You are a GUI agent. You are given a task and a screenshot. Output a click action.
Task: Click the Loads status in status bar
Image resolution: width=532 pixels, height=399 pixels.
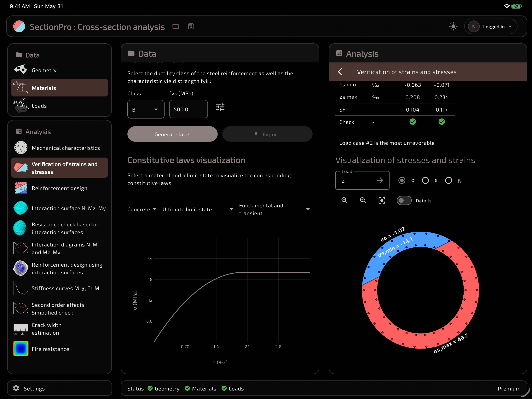(233, 388)
